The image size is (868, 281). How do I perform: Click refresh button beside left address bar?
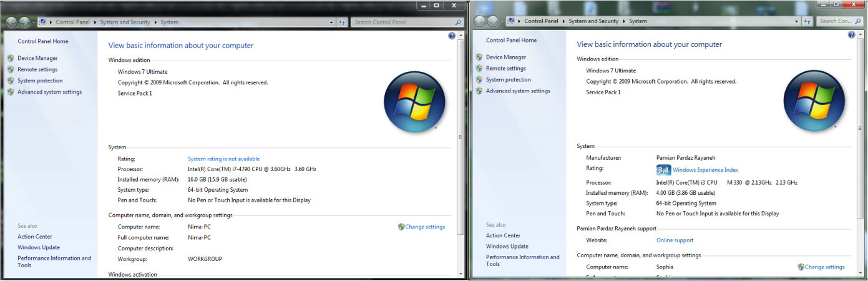click(x=342, y=22)
